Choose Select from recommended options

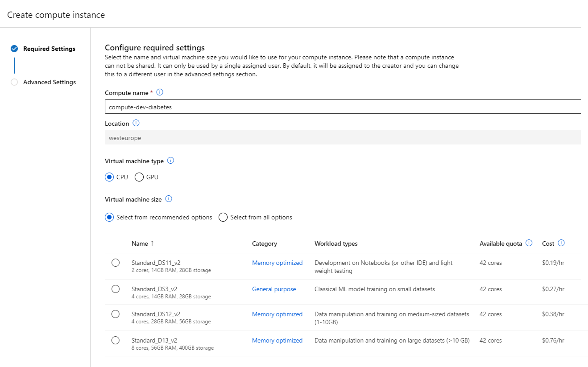coord(109,217)
